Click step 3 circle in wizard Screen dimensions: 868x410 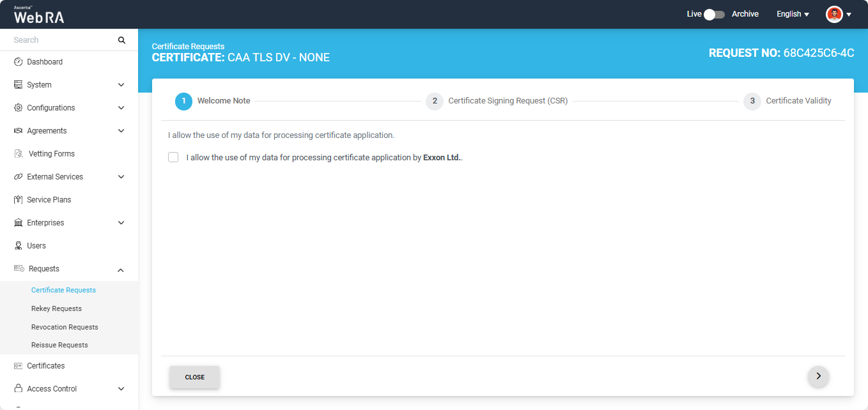click(x=752, y=101)
